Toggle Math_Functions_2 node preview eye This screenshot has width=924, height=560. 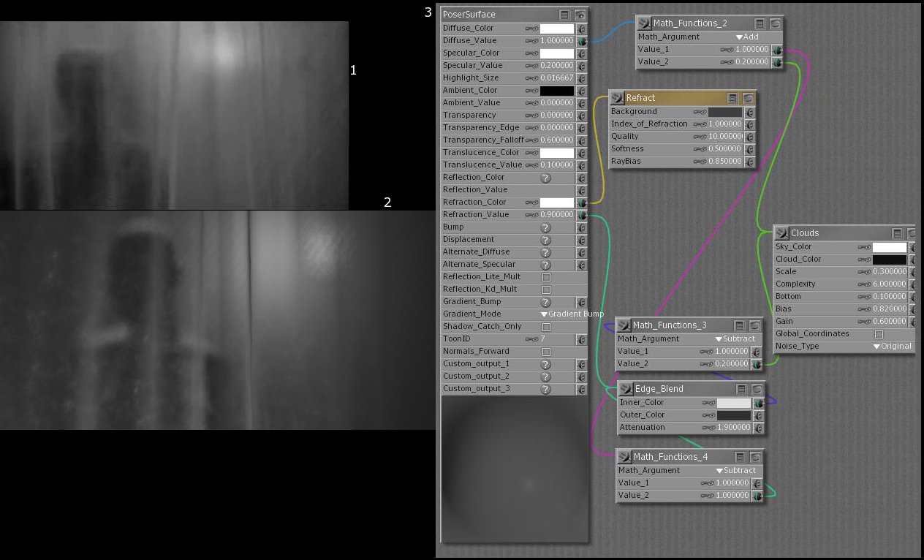[776, 23]
